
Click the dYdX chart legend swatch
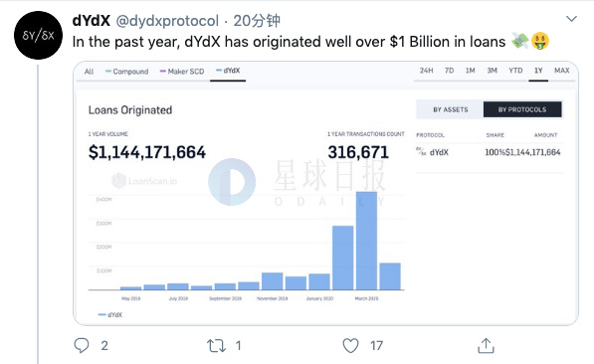tap(101, 314)
